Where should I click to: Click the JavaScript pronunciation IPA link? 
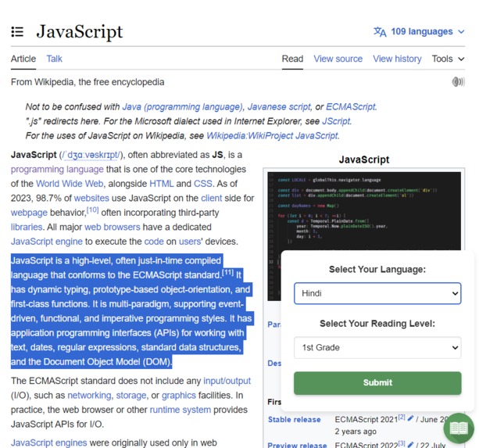pyautogui.click(x=91, y=155)
